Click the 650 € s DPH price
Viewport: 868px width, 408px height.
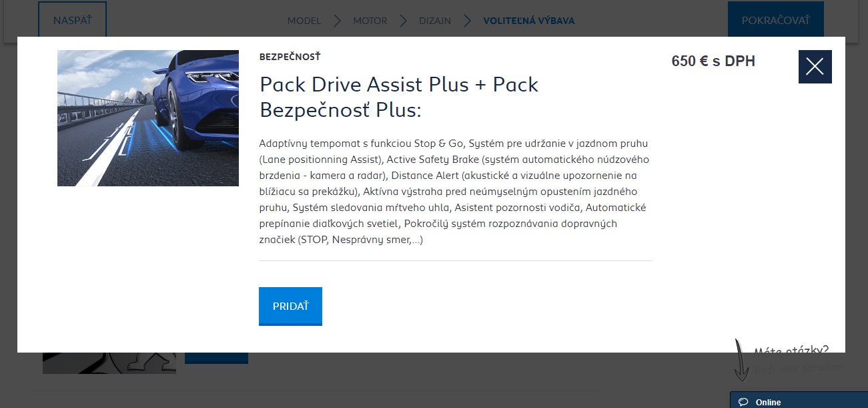click(x=713, y=61)
